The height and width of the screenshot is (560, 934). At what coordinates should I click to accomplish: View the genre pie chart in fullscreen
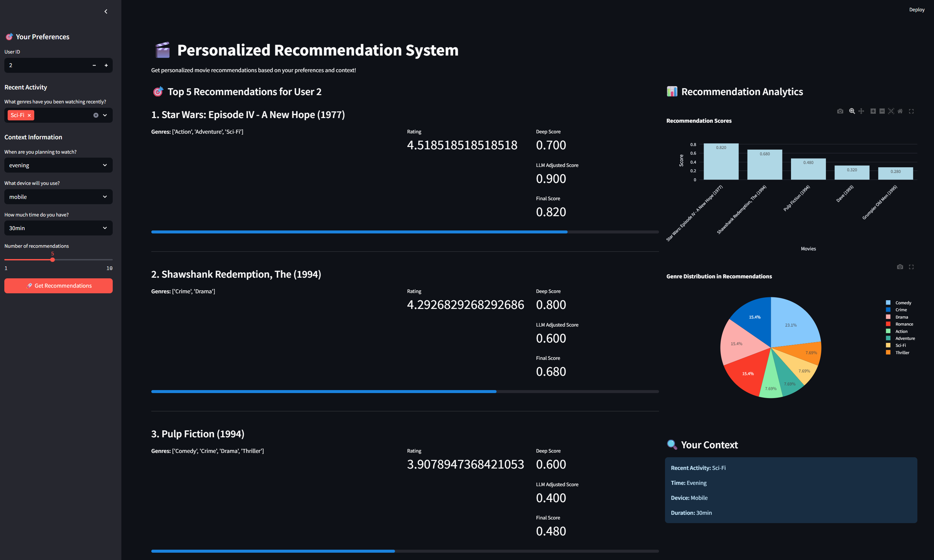[x=911, y=267]
